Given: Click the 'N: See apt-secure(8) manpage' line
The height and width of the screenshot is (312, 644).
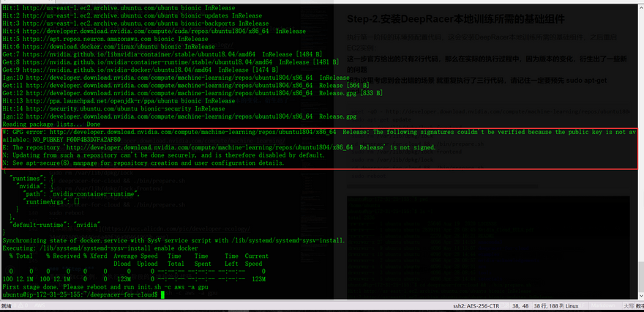Looking at the screenshot, I should click(143, 163).
